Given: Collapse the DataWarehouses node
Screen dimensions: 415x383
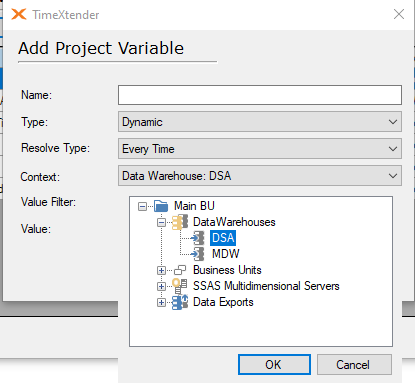Looking at the screenshot, I should click(161, 222).
